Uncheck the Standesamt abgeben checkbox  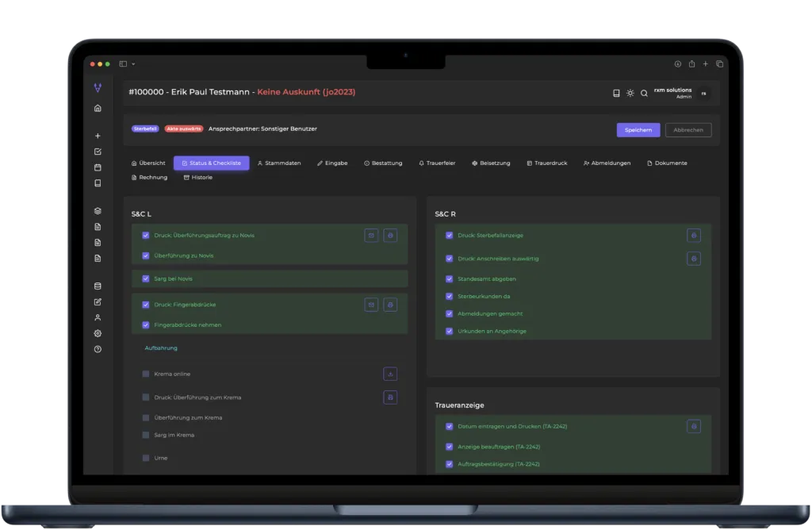(x=450, y=278)
